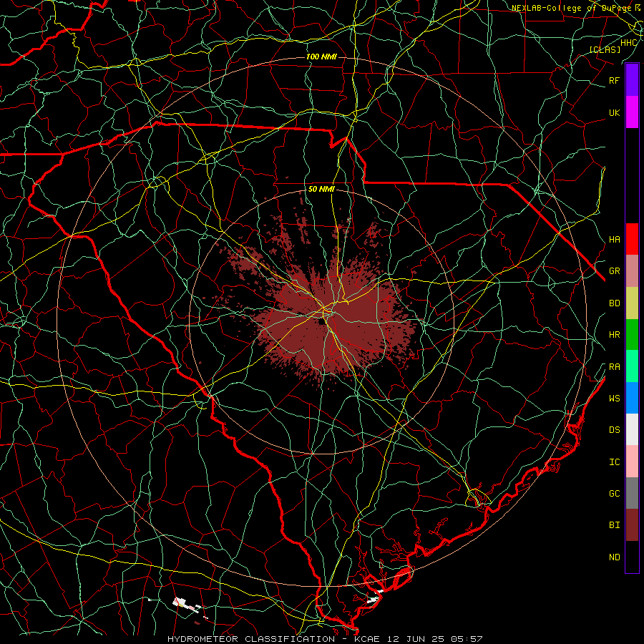
Task: Click the "HHC" product code text
Action: 629,43
